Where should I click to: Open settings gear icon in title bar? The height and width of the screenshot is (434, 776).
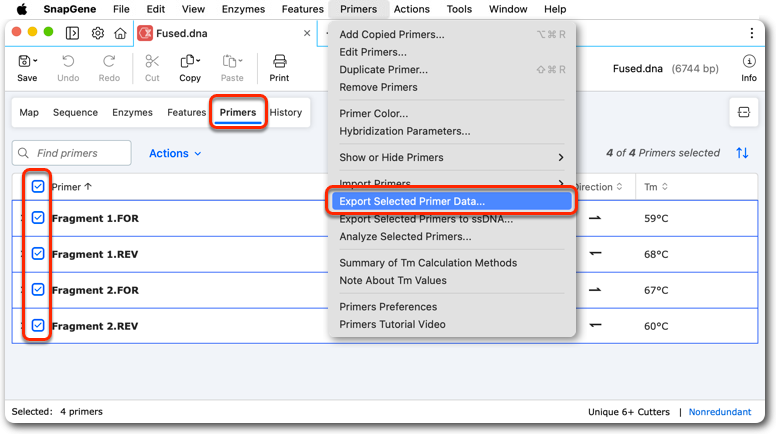(97, 33)
